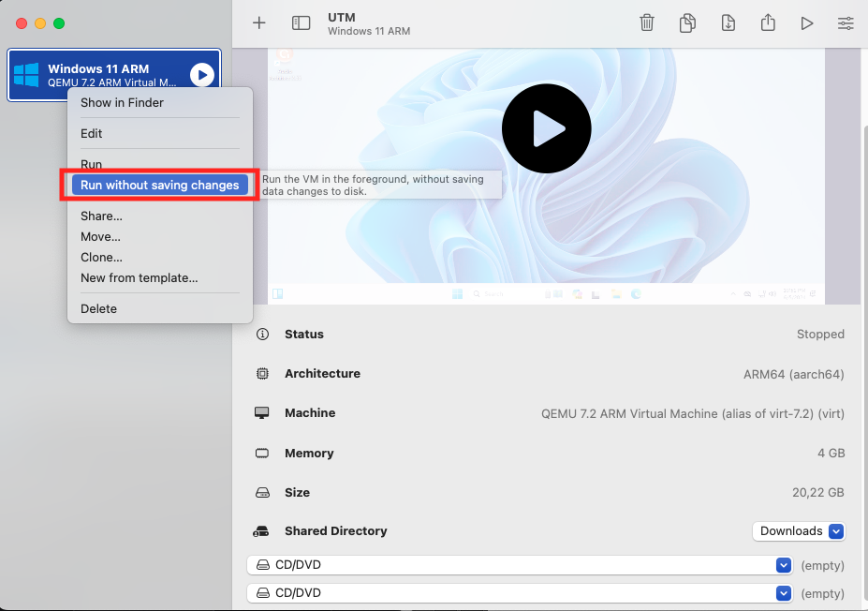Choose Clone... from the context menu
The image size is (868, 611).
pos(101,257)
